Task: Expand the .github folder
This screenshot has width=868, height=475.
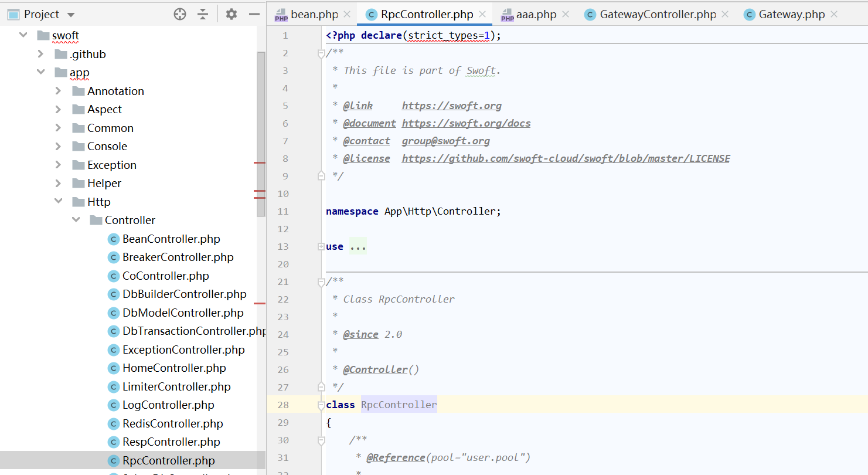Action: click(40, 54)
